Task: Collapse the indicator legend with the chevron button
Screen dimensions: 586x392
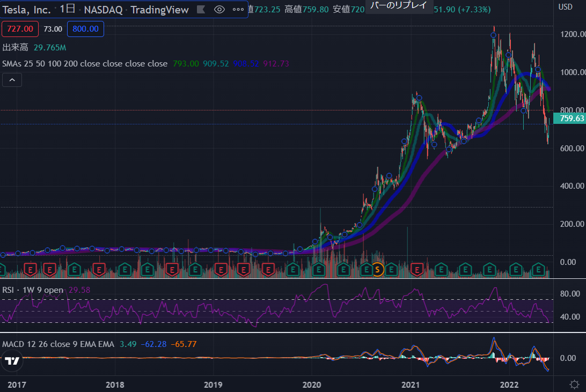Action: click(12, 80)
